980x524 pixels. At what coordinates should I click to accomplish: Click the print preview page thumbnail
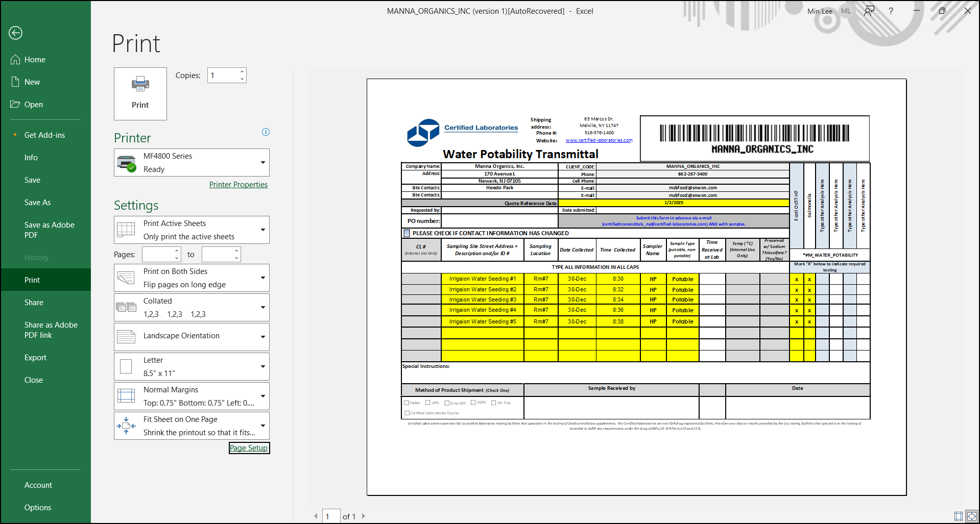[636, 287]
